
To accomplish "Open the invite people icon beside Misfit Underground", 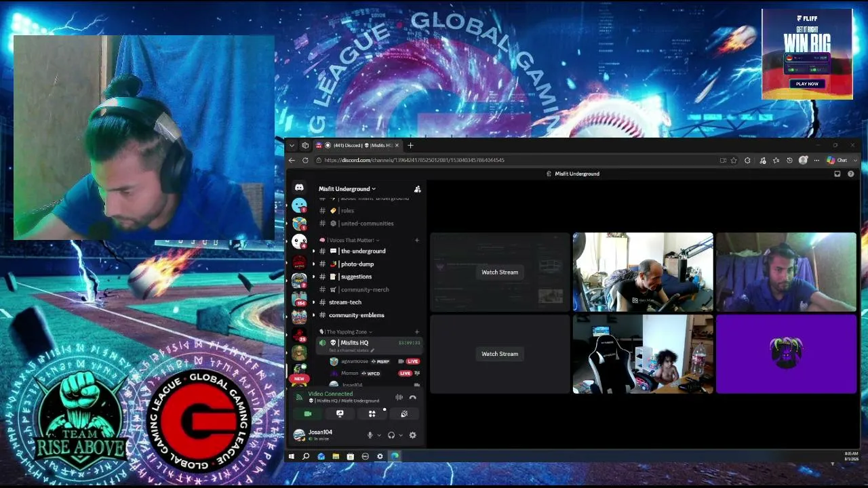I will click(x=417, y=189).
